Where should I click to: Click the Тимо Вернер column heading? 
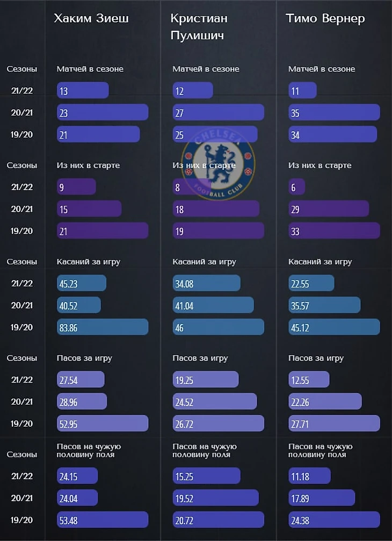[x=325, y=18]
